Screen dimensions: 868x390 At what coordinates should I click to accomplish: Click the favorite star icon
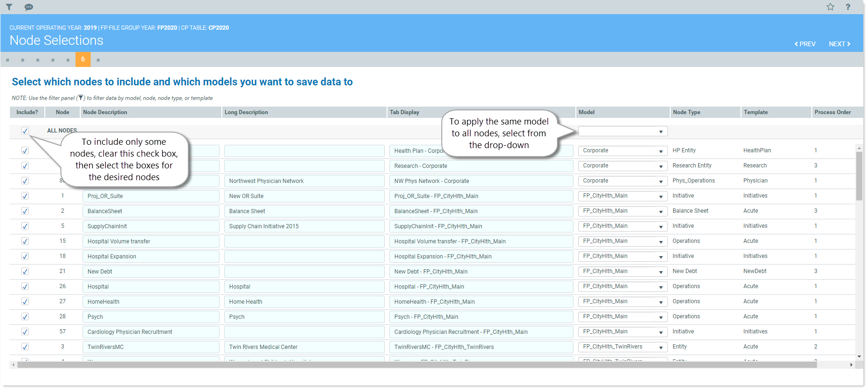pos(830,7)
